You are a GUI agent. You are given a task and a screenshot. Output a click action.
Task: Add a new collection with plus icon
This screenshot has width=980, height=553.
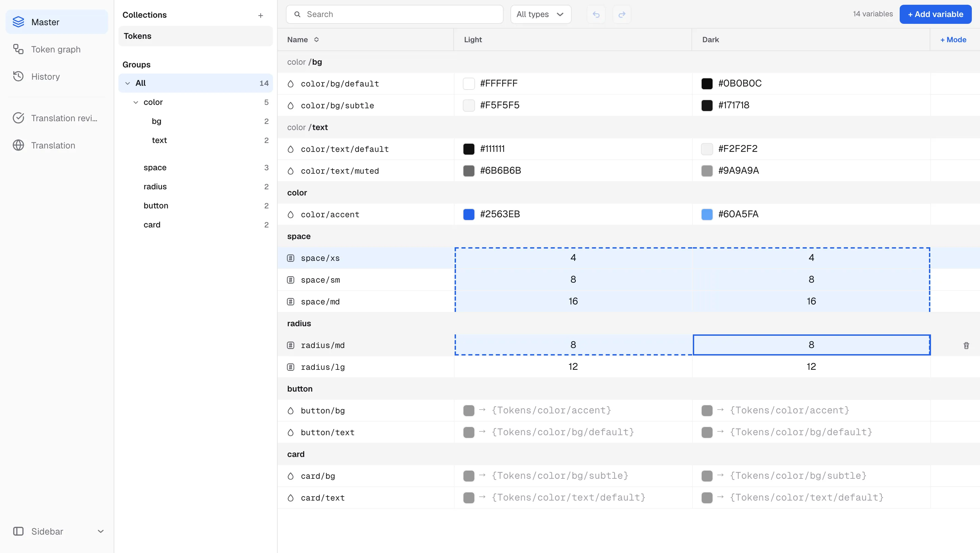[261, 16]
